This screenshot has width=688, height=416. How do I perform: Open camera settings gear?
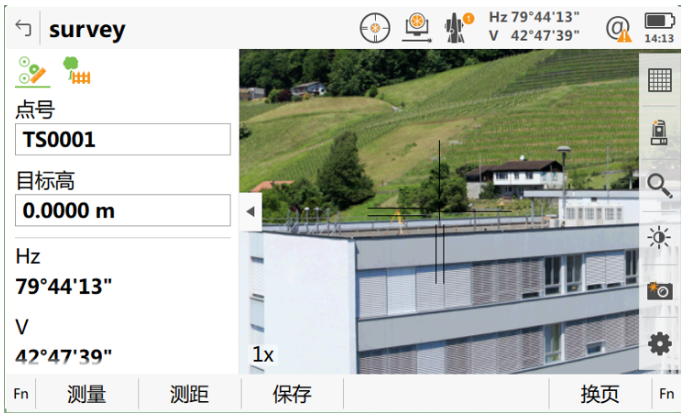659,344
